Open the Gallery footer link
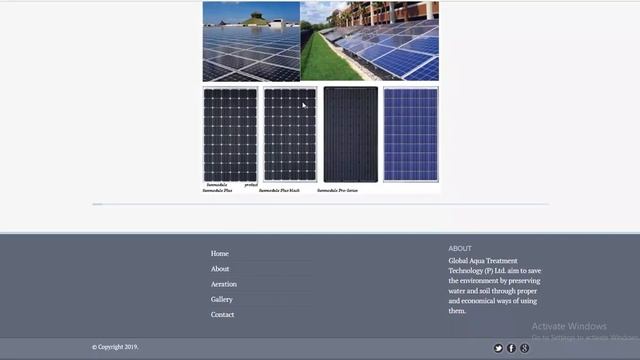Viewport: 640px width, 360px height. [x=222, y=300]
